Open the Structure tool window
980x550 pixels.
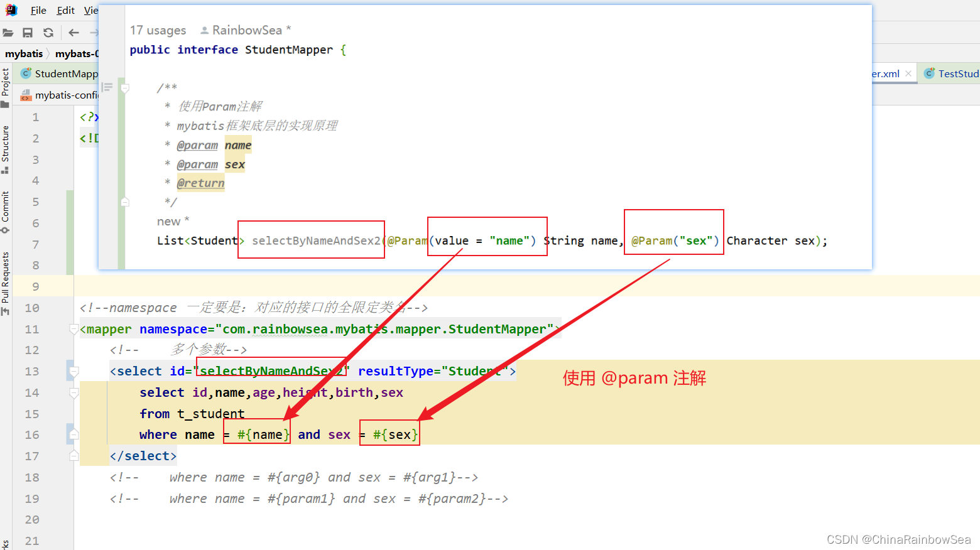(x=5, y=149)
